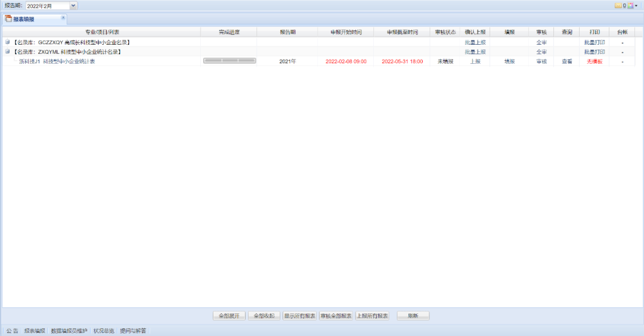Click the 全部收起 button
The width and height of the screenshot is (644, 336).
[264, 316]
